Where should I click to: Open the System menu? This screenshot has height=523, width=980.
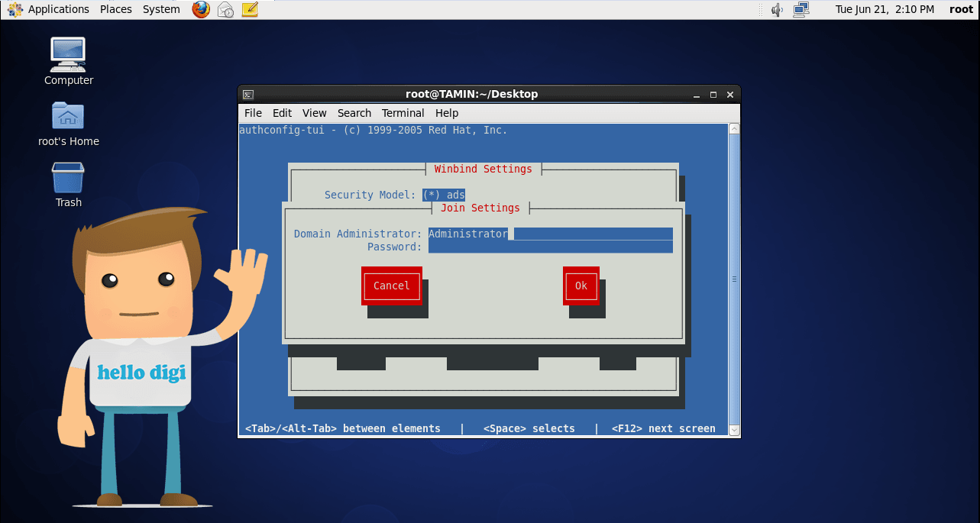161,9
